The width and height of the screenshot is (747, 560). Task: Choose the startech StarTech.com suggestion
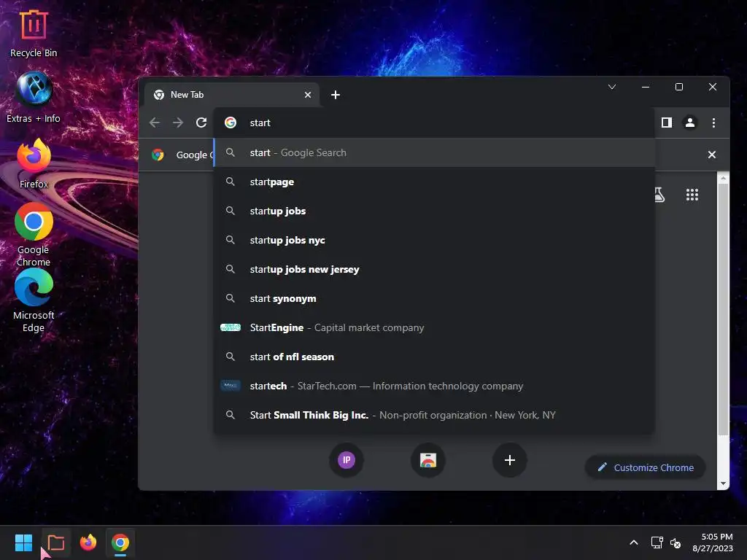[435, 386]
